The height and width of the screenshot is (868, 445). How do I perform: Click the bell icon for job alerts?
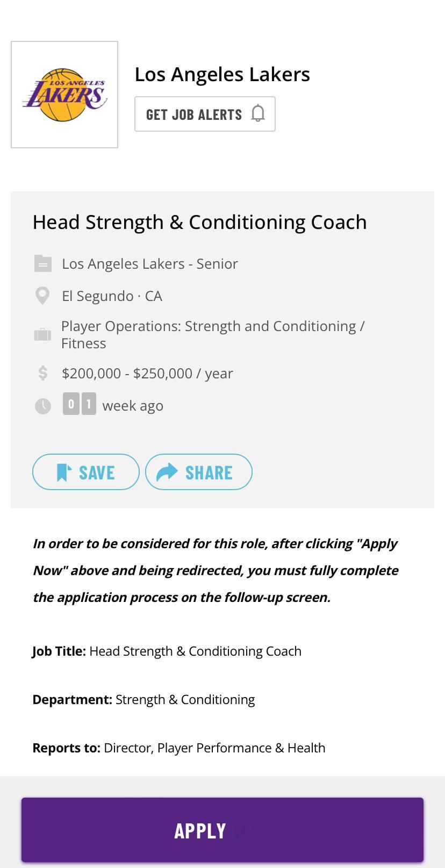[x=258, y=114]
